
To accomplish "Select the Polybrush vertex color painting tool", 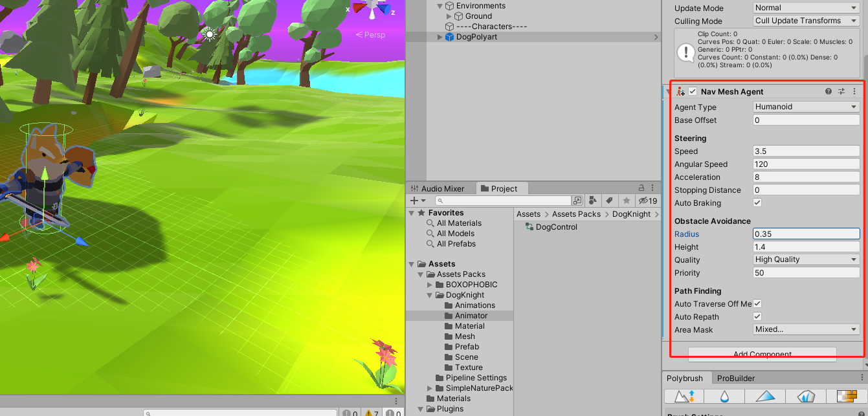I will [765, 396].
